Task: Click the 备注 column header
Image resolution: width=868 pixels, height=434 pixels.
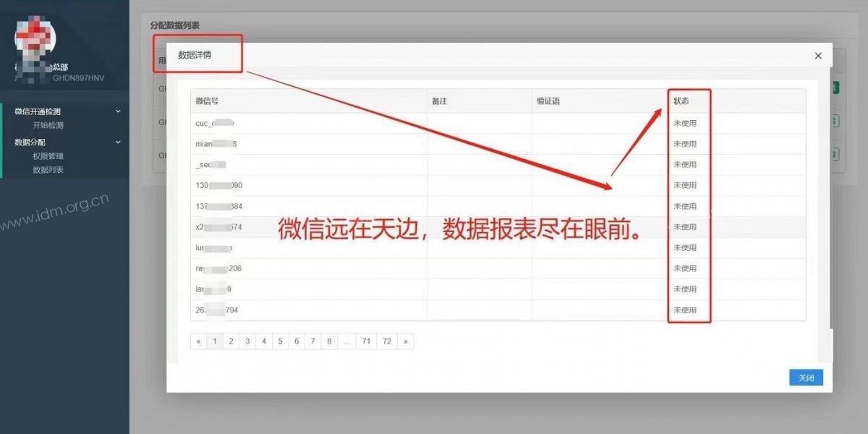Action: [439, 101]
